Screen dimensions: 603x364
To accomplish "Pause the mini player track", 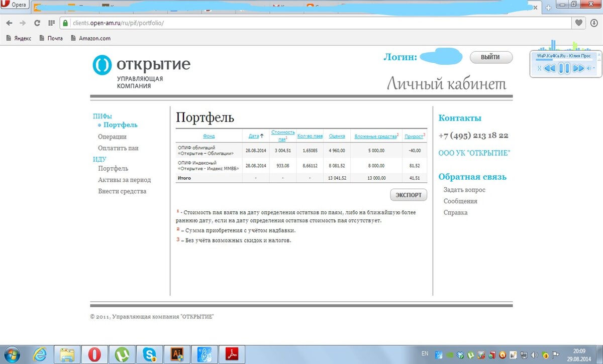I will (564, 68).
